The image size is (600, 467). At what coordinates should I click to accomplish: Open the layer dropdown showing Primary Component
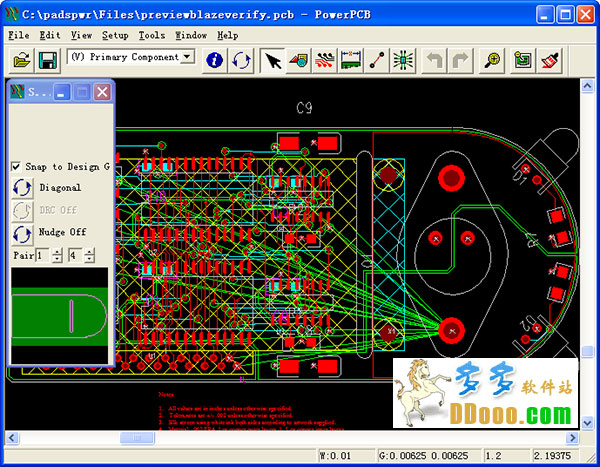[x=187, y=57]
